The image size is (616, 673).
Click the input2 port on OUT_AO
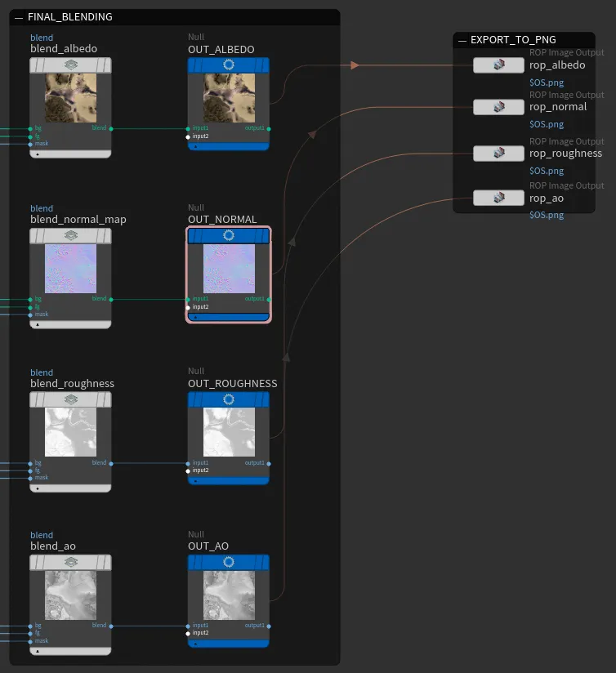tap(188, 634)
